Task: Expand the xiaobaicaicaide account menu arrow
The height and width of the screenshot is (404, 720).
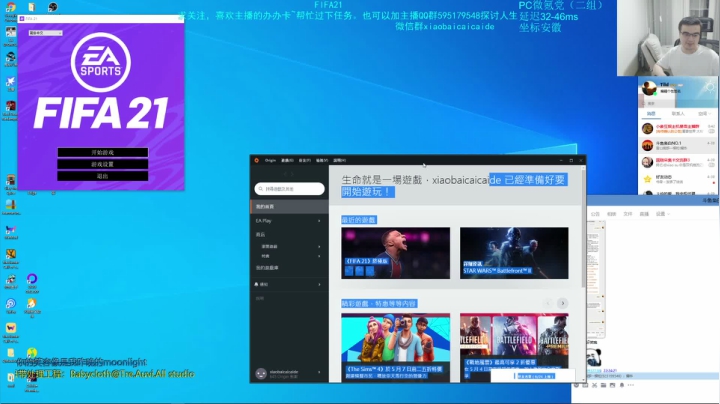Action: (319, 372)
